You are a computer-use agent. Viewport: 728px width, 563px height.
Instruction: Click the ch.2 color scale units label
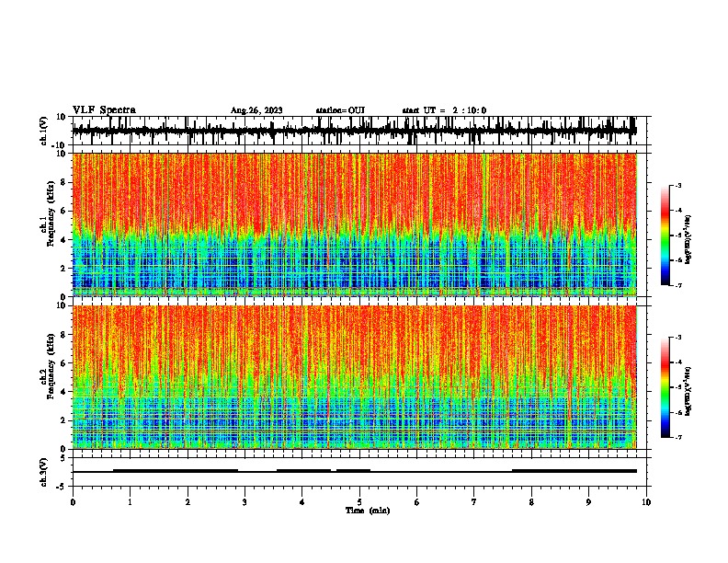click(688, 392)
